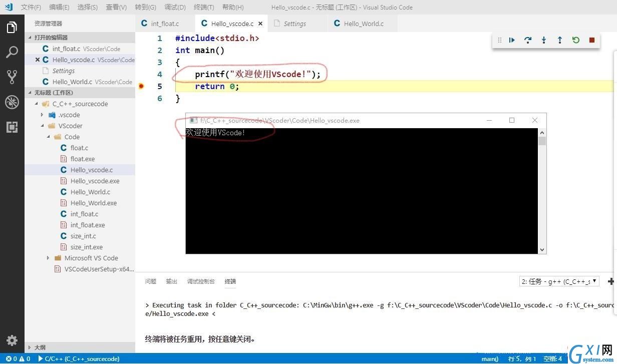Collapse the C_C++_sourcecode folder
This screenshot has height=364, width=617.
coord(37,104)
